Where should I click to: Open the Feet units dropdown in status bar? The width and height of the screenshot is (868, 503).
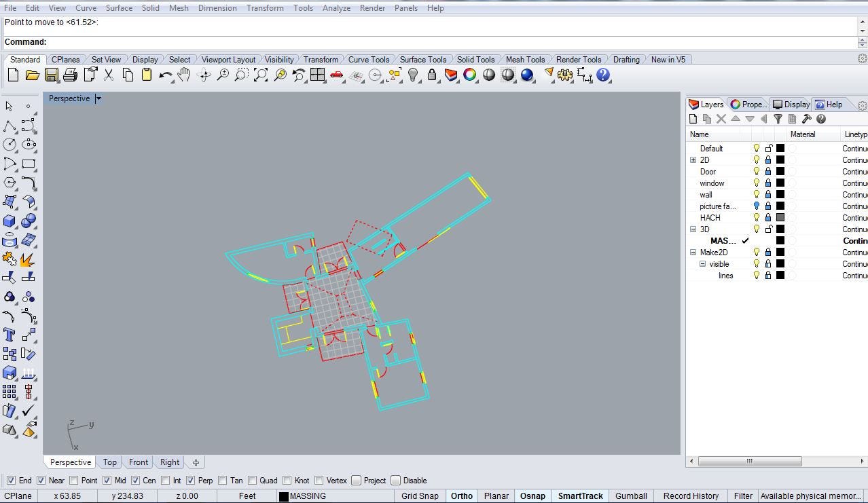[247, 496]
